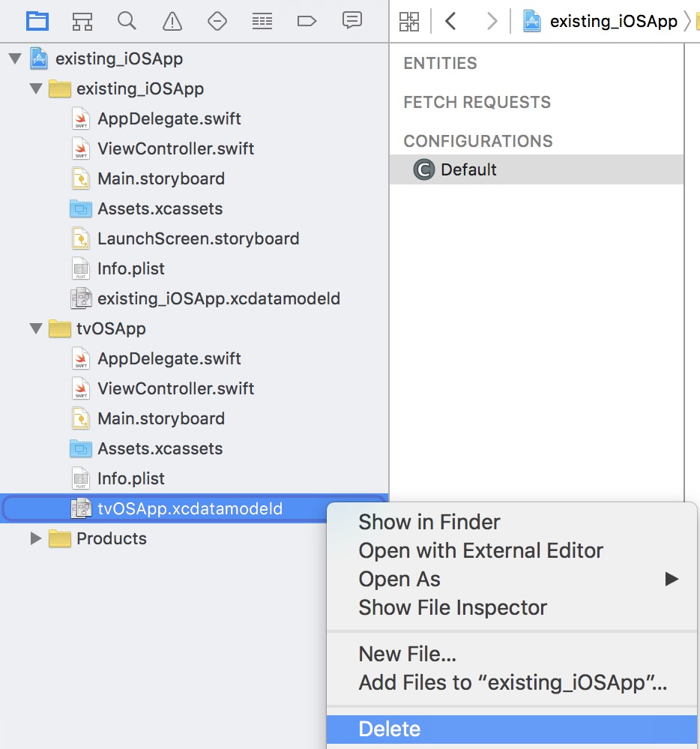
Task: Select LaunchScreen.storyboard in the navigator
Action: pos(198,238)
